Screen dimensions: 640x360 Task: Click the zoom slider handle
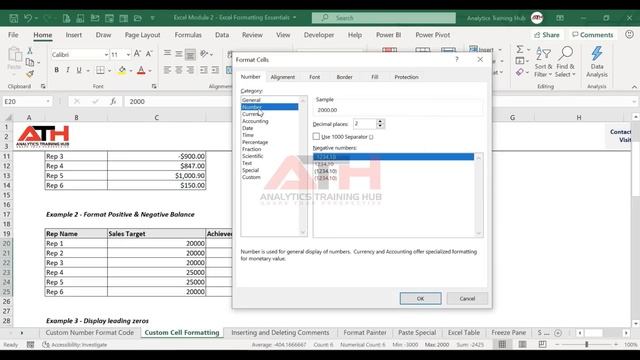coord(587,344)
